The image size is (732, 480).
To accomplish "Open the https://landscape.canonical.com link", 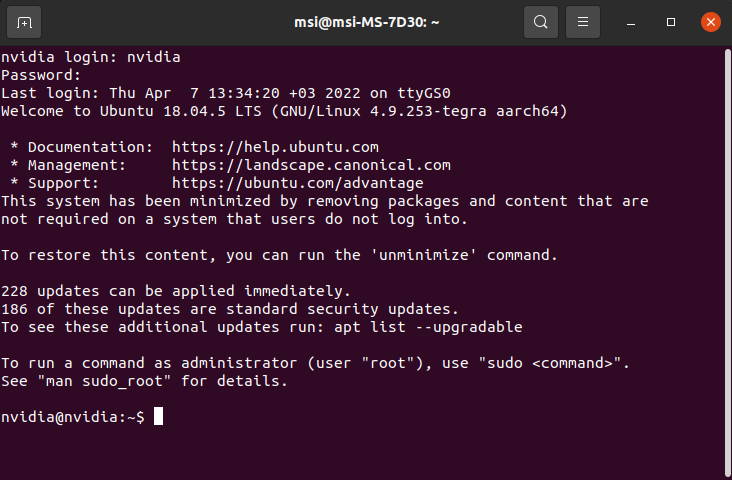I will (x=311, y=165).
